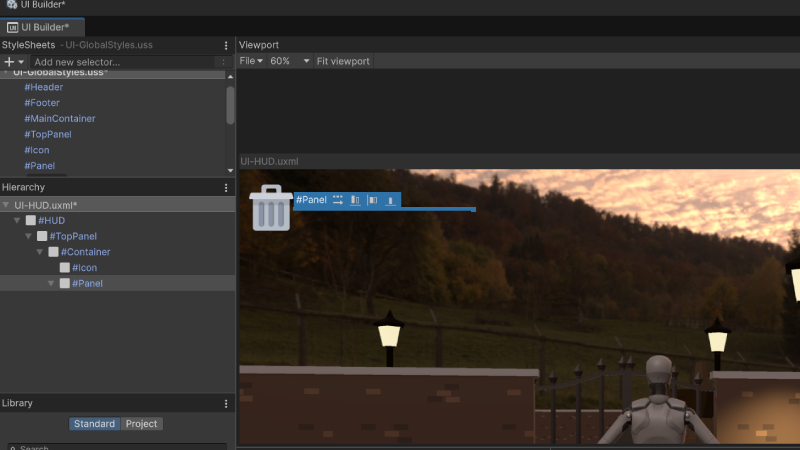The height and width of the screenshot is (450, 800).
Task: Click the flex direction icon on #Panel header
Action: (338, 200)
